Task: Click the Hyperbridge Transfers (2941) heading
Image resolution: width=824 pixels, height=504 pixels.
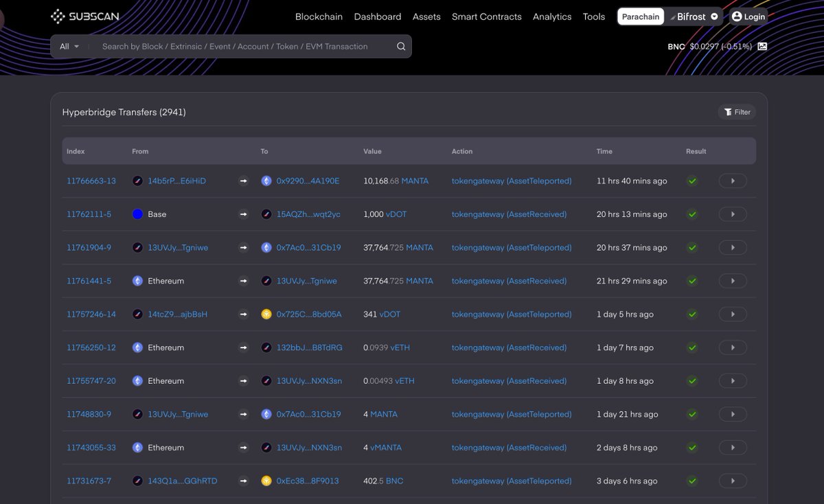Action: tap(124, 112)
